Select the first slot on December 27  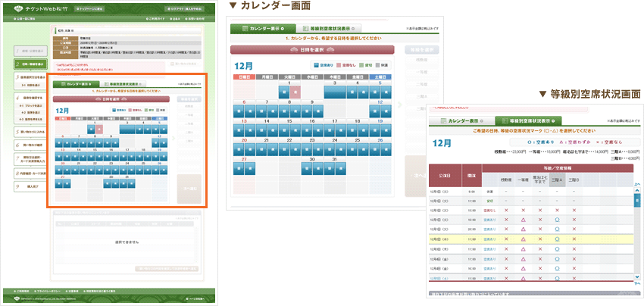click(238, 168)
